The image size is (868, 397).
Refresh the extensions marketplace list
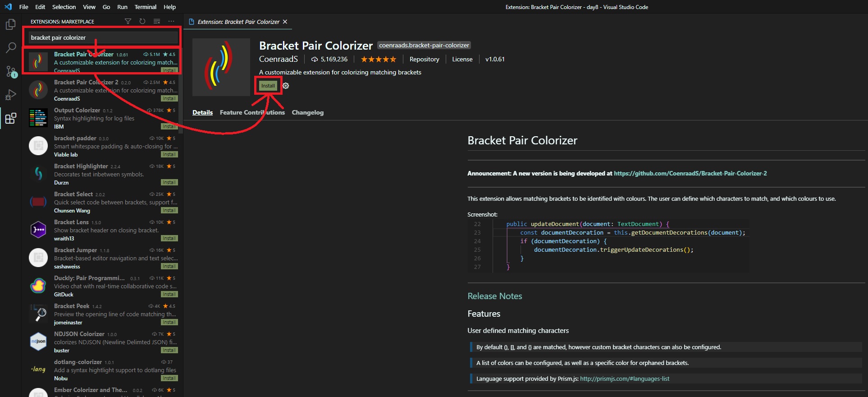tap(142, 21)
